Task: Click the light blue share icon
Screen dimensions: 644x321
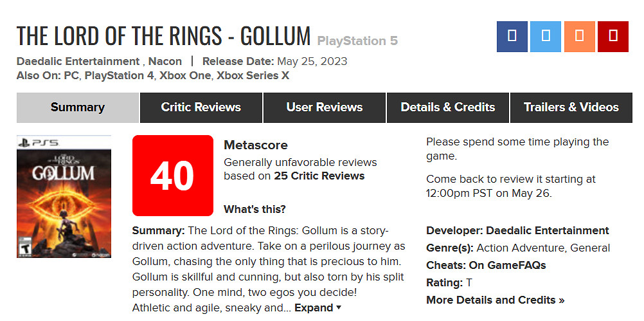Action: tap(546, 37)
